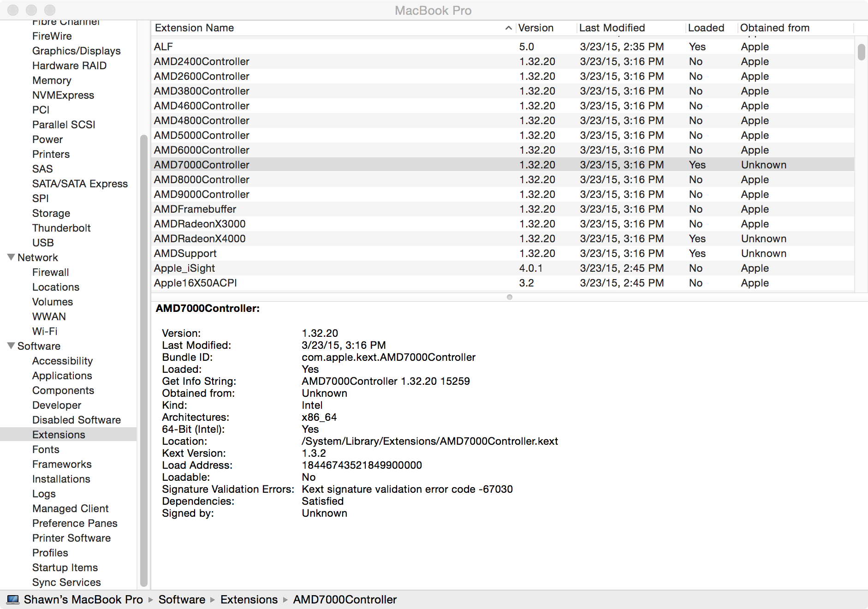Select the AMD9000Controller row
The width and height of the screenshot is (868, 609).
tap(503, 194)
